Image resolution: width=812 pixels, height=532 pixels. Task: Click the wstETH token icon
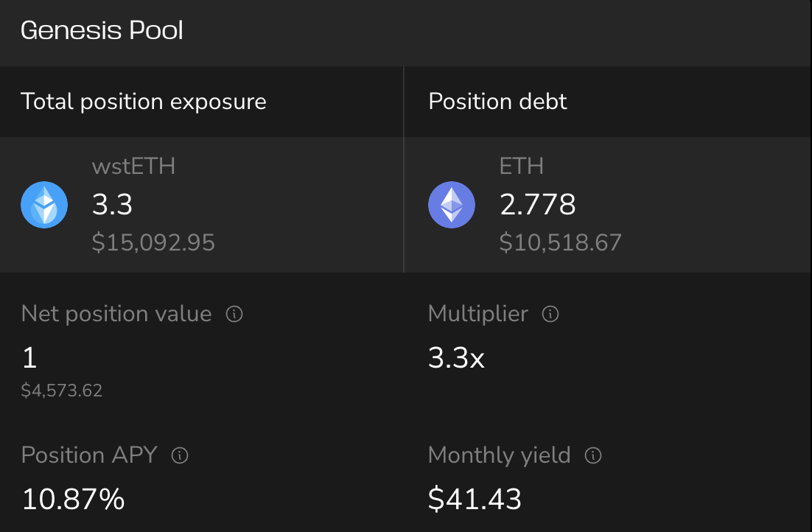pos(44,205)
